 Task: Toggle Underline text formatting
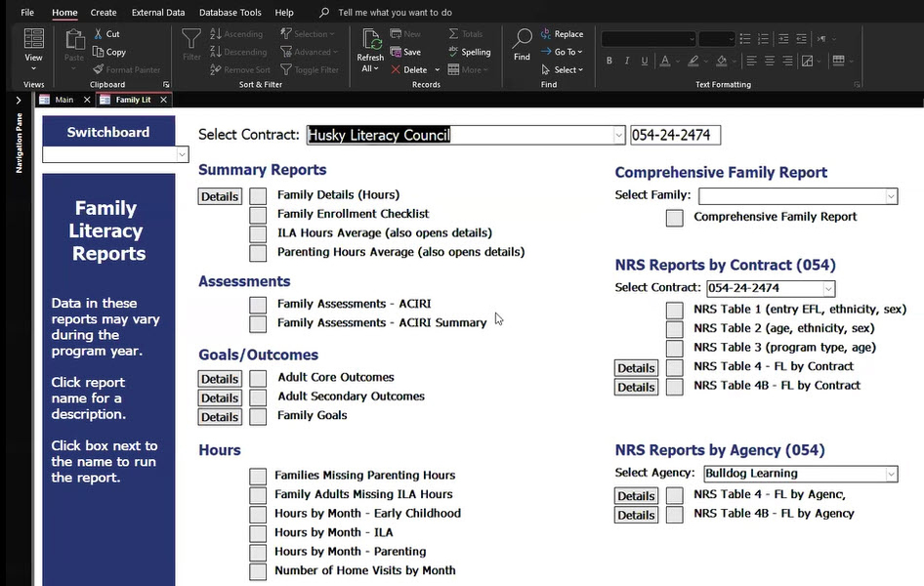coord(645,61)
